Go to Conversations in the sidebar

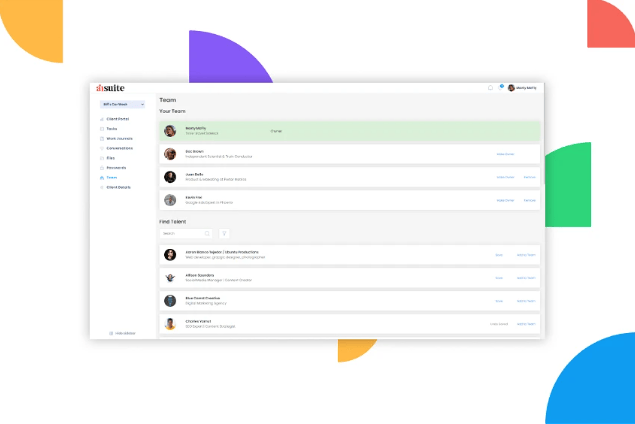(x=118, y=148)
